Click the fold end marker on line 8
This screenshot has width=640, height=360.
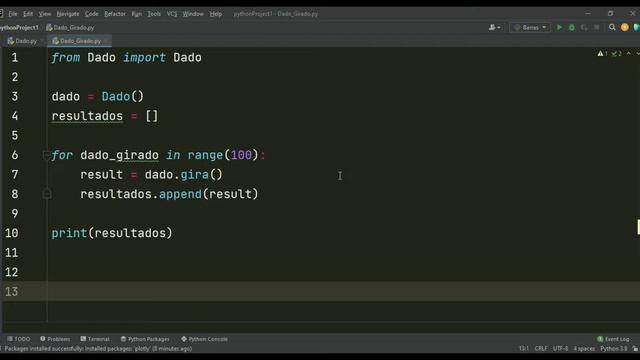coord(47,194)
